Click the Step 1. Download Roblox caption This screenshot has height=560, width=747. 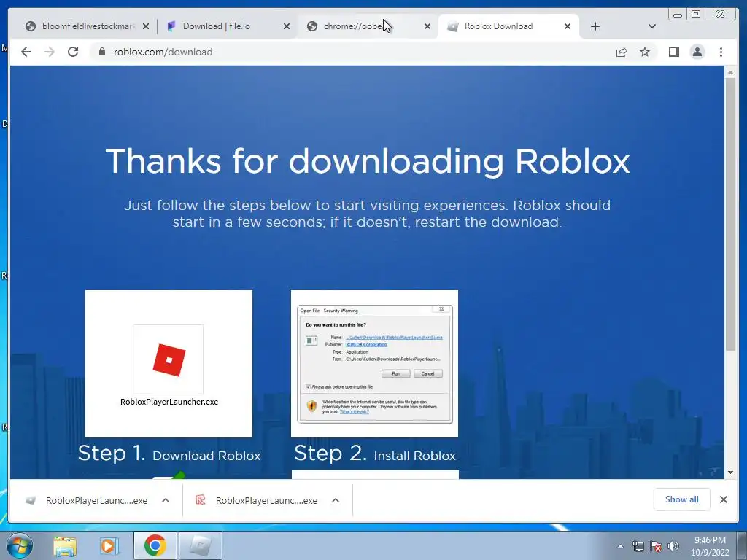click(x=169, y=454)
